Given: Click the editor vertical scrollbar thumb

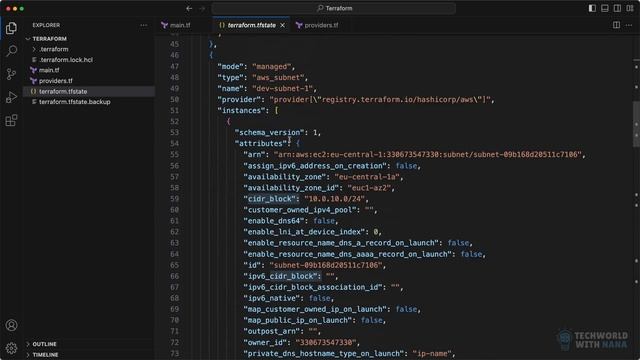Looking at the screenshot, I should click(636, 124).
